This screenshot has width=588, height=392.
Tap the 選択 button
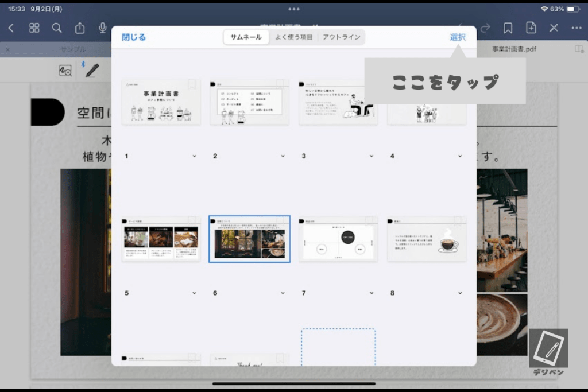click(x=458, y=37)
